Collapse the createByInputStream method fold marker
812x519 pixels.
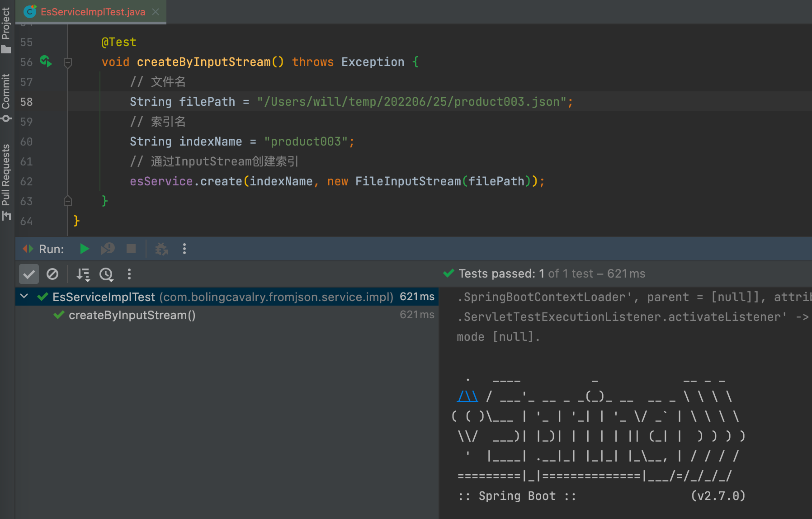68,62
